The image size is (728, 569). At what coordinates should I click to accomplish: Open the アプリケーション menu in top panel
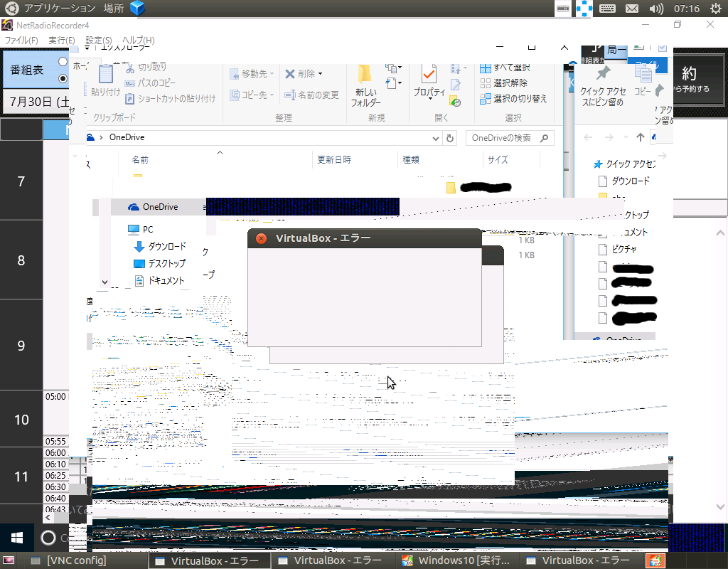60,8
